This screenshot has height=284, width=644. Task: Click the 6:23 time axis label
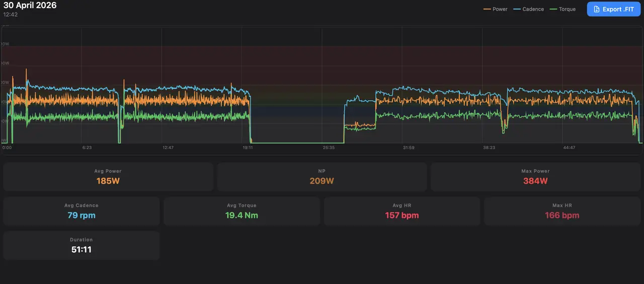point(87,148)
